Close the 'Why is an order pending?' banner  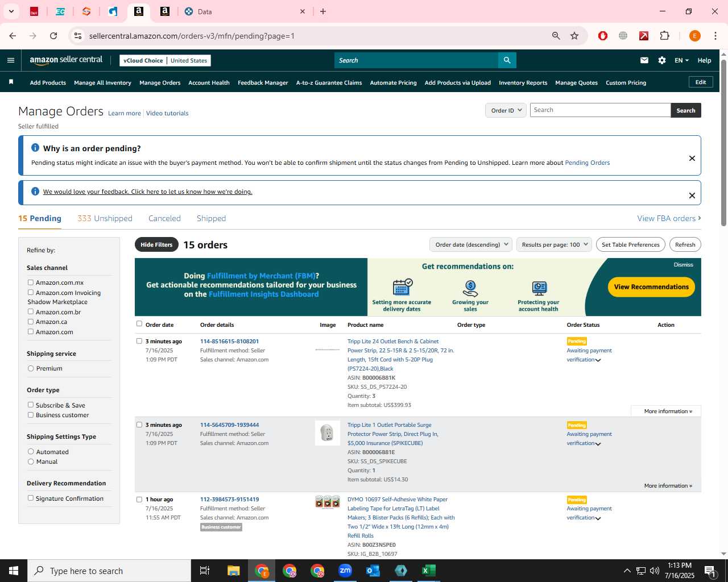[692, 159]
